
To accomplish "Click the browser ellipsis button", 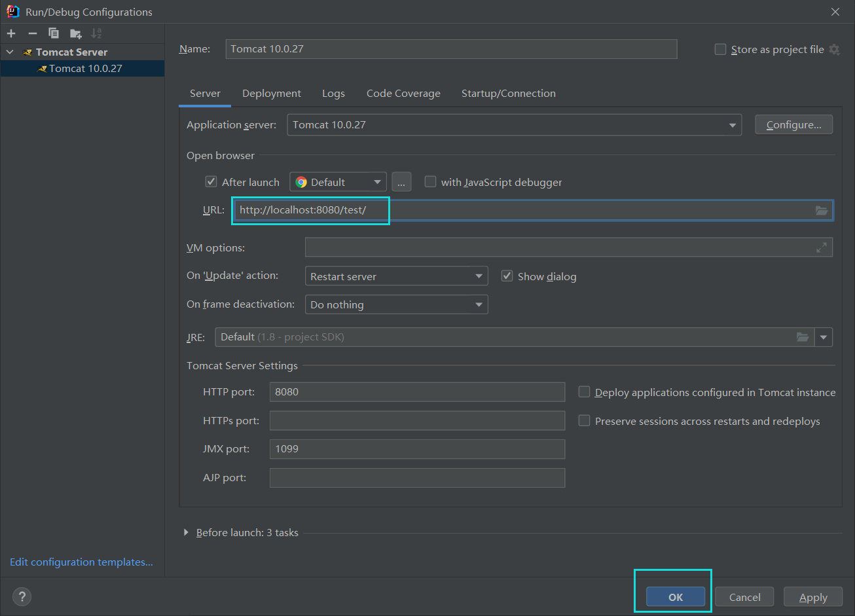I will (401, 182).
